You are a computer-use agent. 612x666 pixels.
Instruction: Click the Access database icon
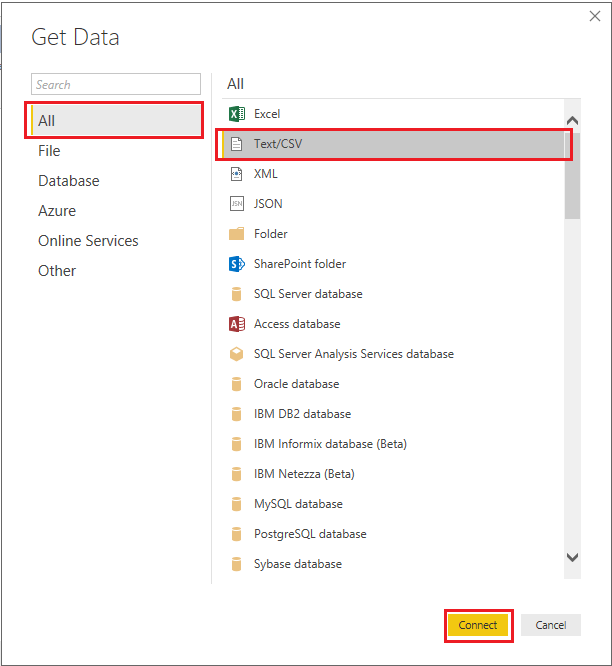[237, 324]
